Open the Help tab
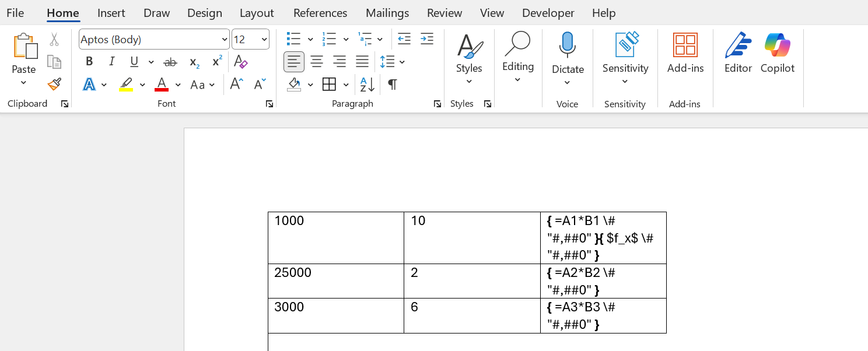This screenshot has height=351, width=868. (x=604, y=13)
